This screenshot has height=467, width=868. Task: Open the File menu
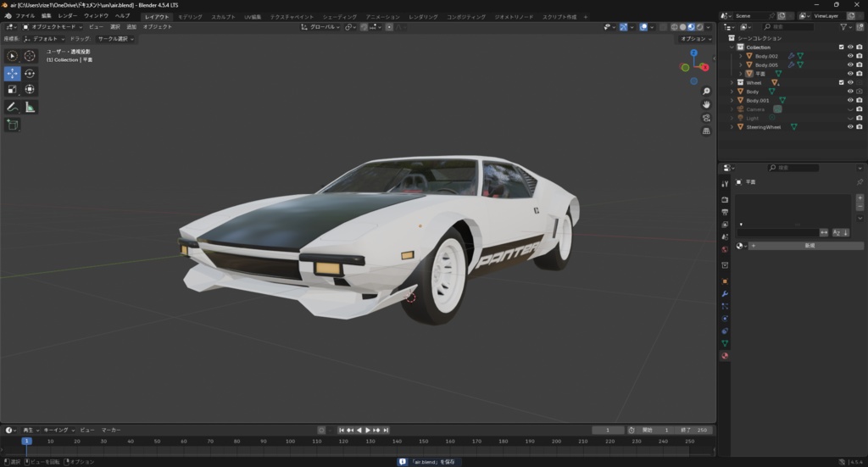tap(25, 16)
